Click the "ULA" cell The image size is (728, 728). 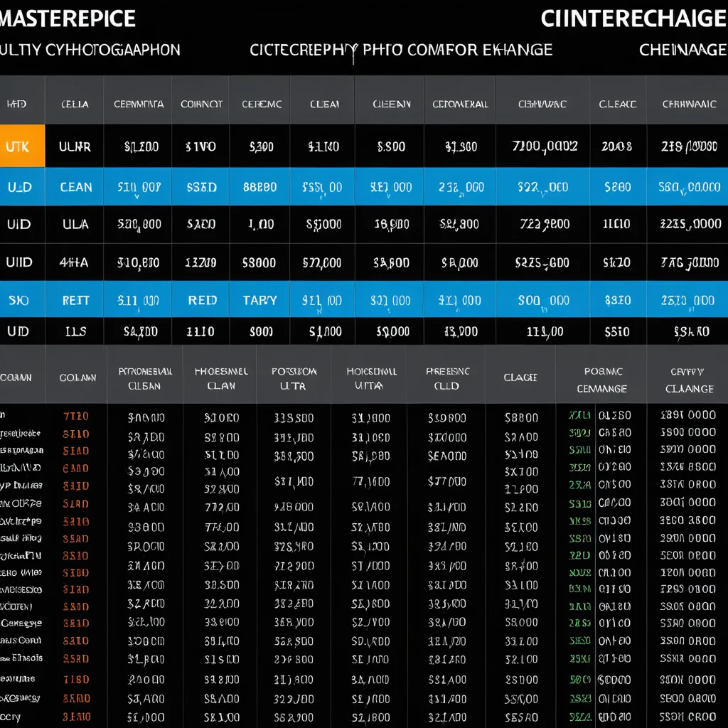[x=75, y=224]
